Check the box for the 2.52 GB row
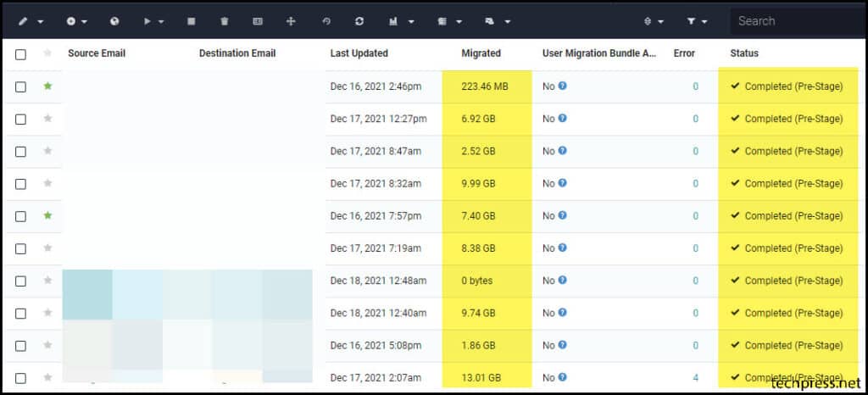Screen dimensions: 868x395 (x=20, y=152)
